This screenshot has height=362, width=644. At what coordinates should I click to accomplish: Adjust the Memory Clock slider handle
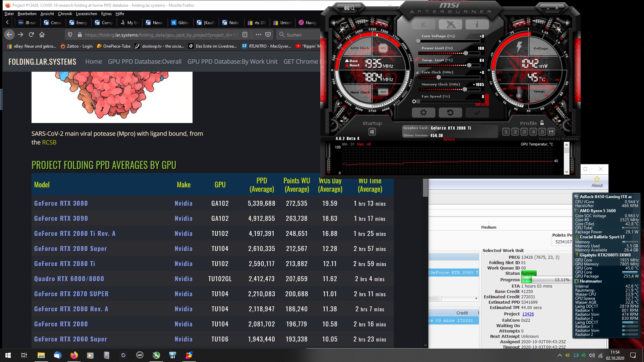(465, 89)
